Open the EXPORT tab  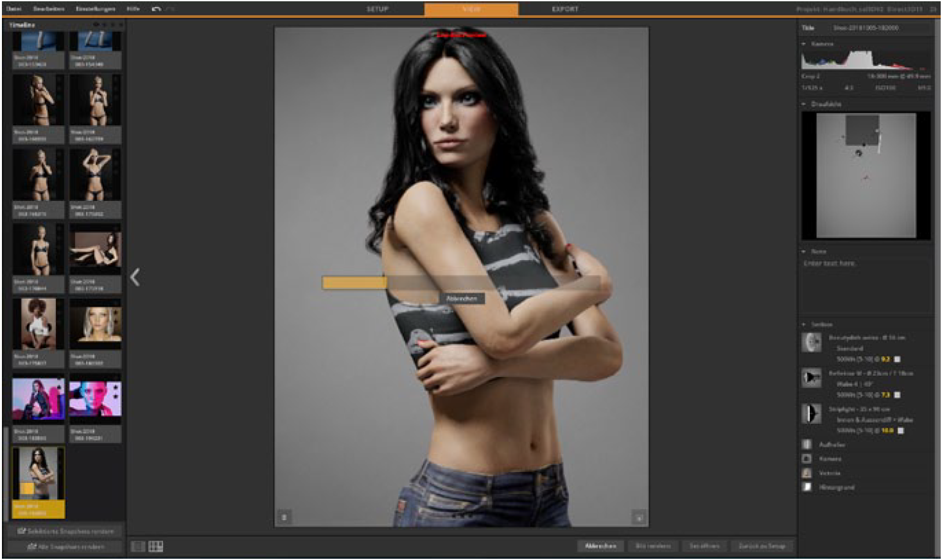tap(565, 9)
